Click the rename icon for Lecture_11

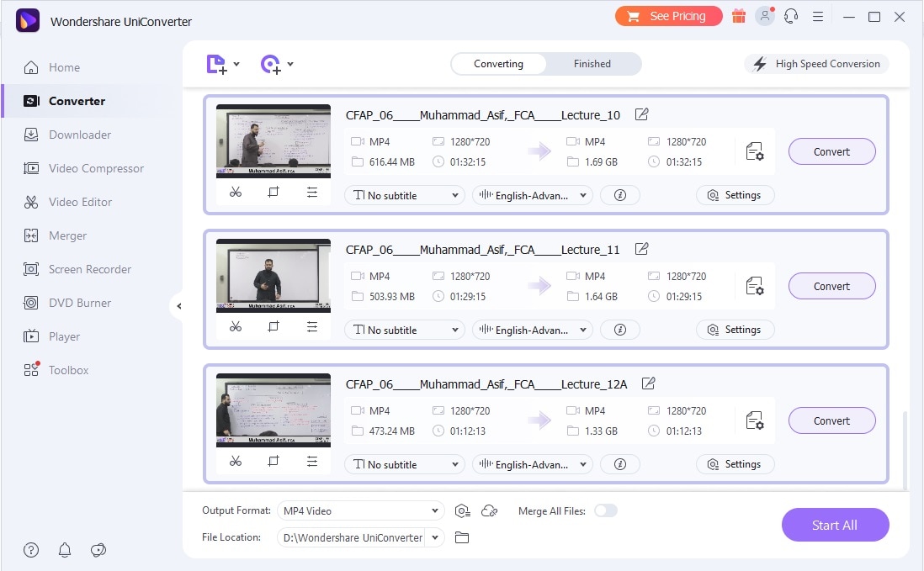(642, 249)
